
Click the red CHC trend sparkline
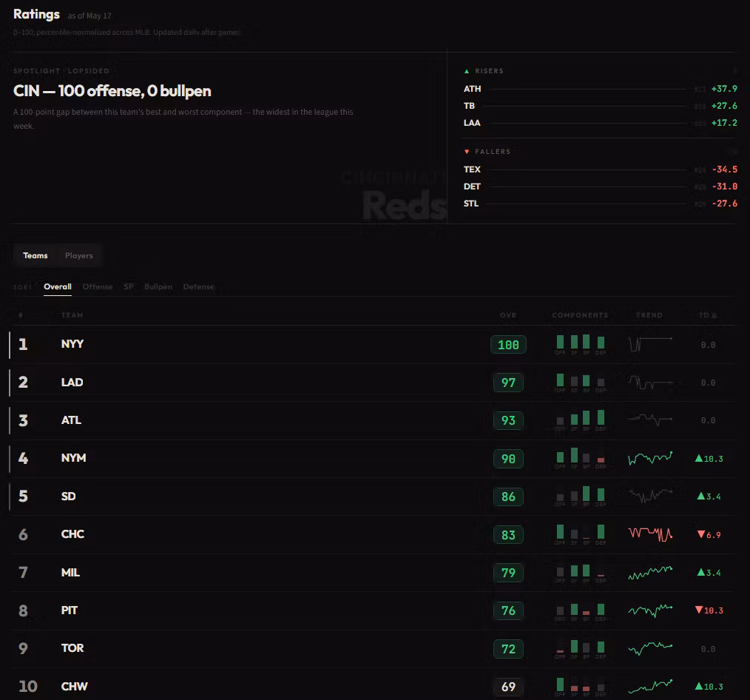[x=650, y=534]
